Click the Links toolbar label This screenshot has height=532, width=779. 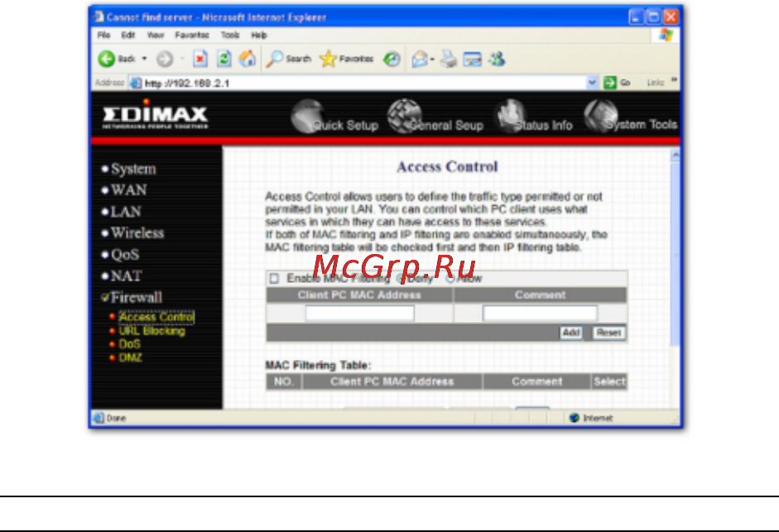point(656,83)
